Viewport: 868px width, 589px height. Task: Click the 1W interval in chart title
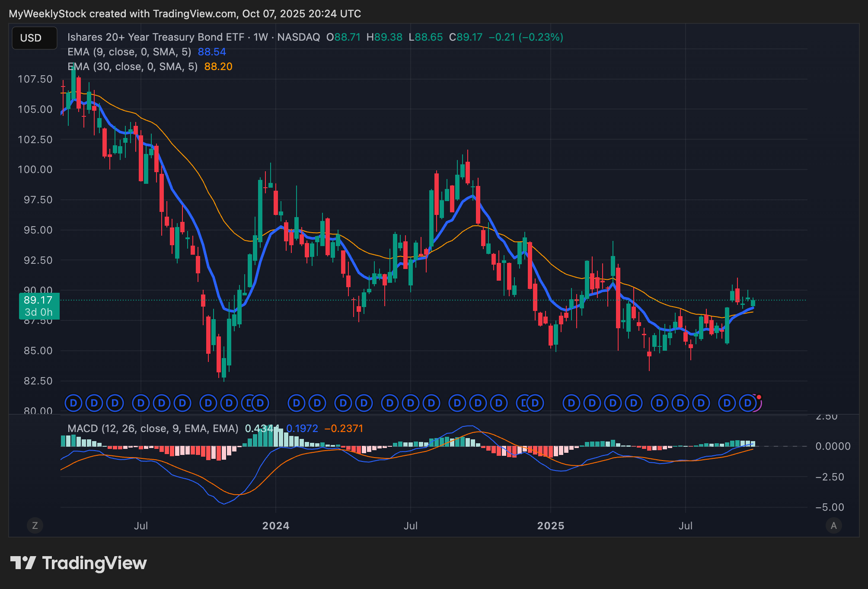pos(261,37)
